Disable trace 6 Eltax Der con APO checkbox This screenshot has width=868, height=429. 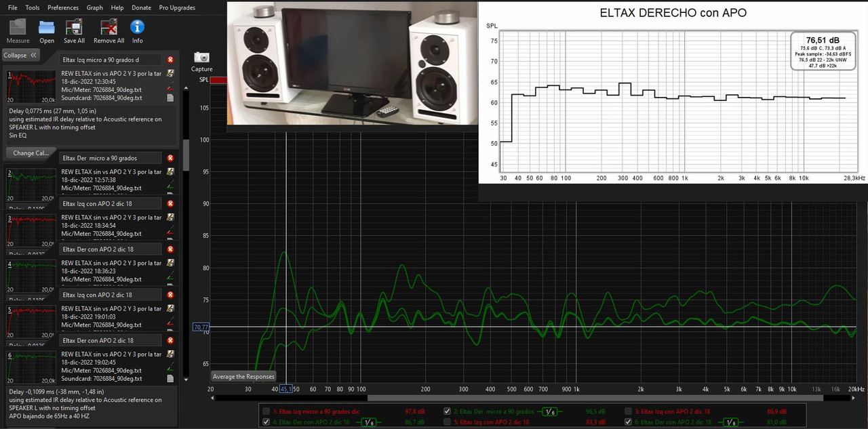pyautogui.click(x=629, y=422)
